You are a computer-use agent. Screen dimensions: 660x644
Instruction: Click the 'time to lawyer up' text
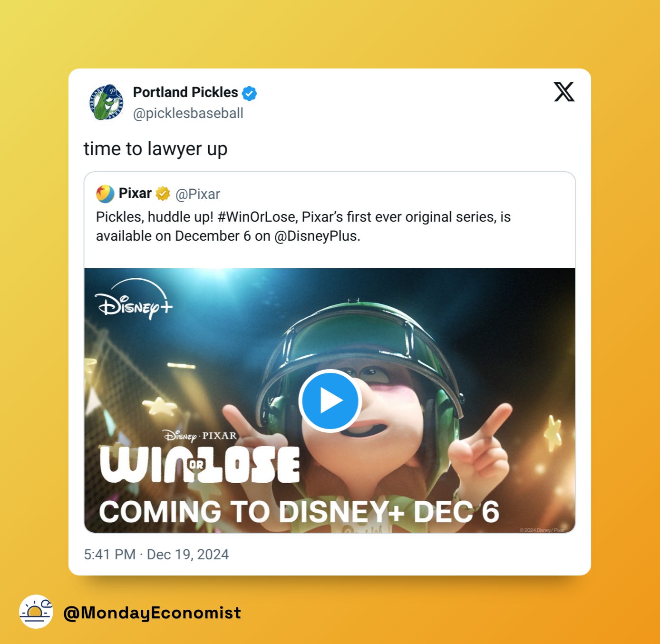(155, 149)
